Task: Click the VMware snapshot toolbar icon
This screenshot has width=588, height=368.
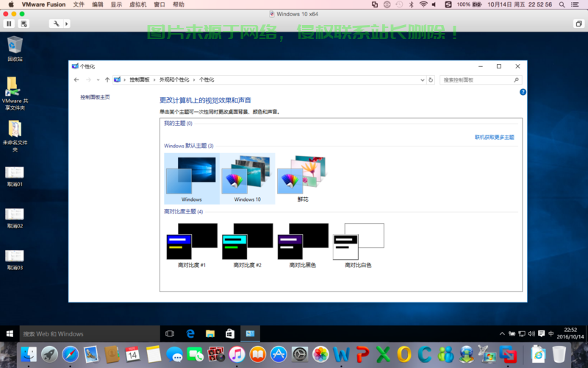Action: (x=24, y=24)
